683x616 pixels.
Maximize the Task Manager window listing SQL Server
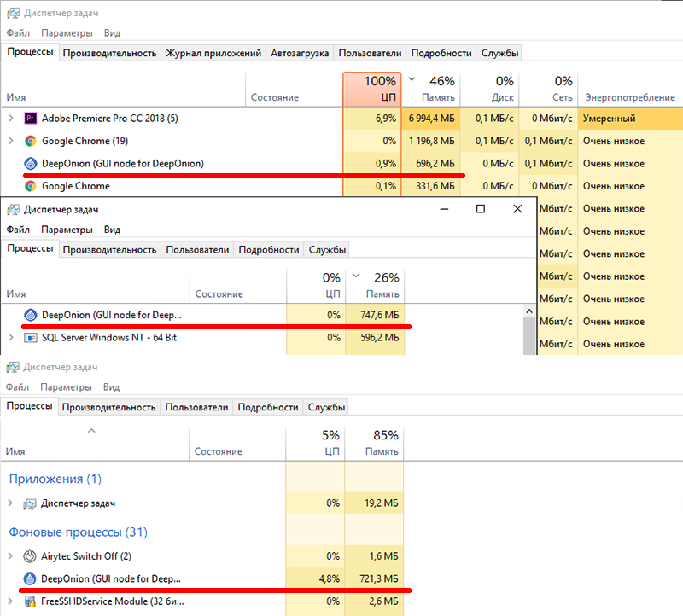[481, 209]
